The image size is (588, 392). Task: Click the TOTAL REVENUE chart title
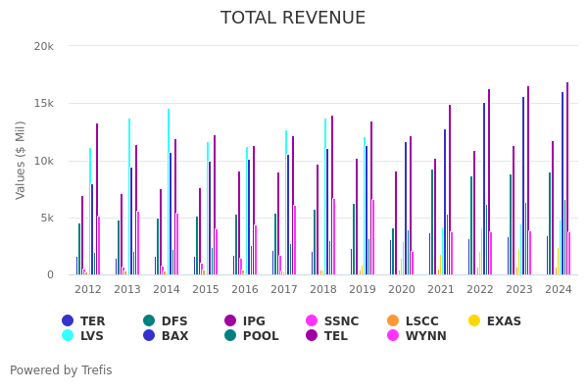point(293,18)
